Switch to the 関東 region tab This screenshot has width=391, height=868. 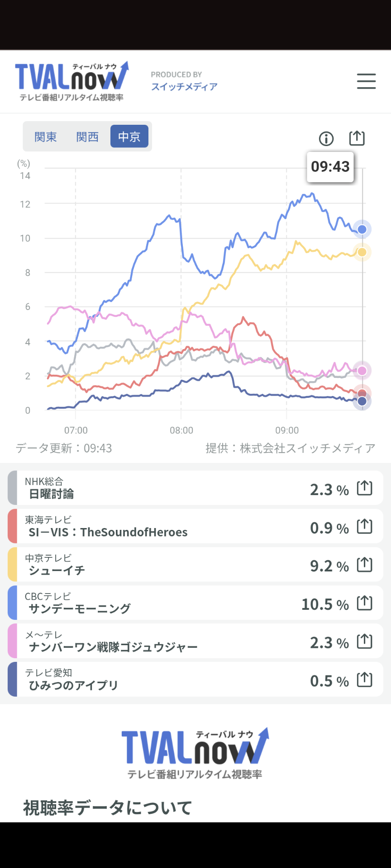click(46, 137)
